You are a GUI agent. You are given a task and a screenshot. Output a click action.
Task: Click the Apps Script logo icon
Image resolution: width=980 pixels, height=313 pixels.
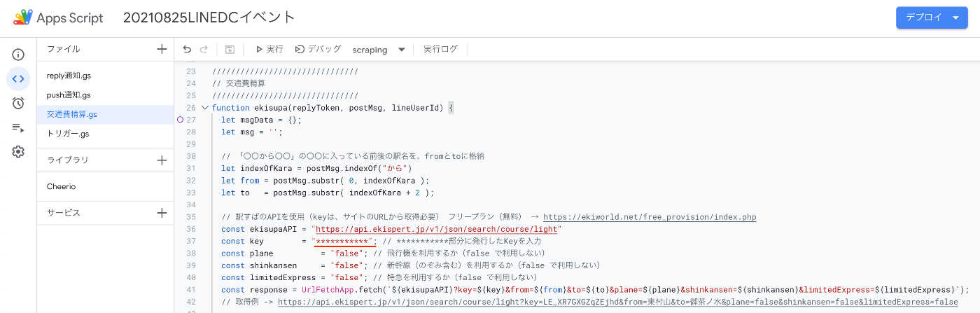[x=23, y=18]
